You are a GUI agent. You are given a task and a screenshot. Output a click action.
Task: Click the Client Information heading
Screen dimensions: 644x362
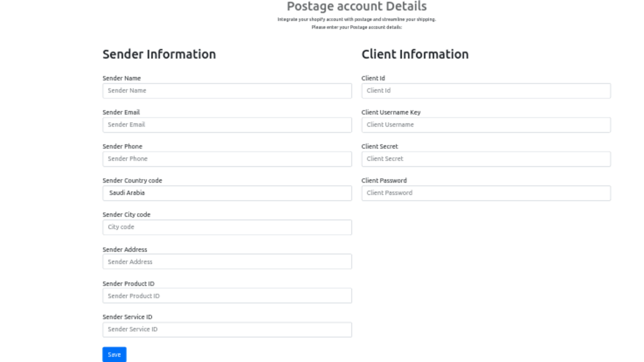[415, 54]
